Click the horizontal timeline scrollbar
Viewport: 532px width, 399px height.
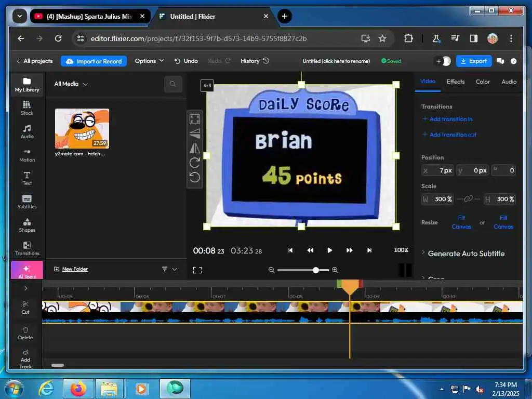click(57, 365)
